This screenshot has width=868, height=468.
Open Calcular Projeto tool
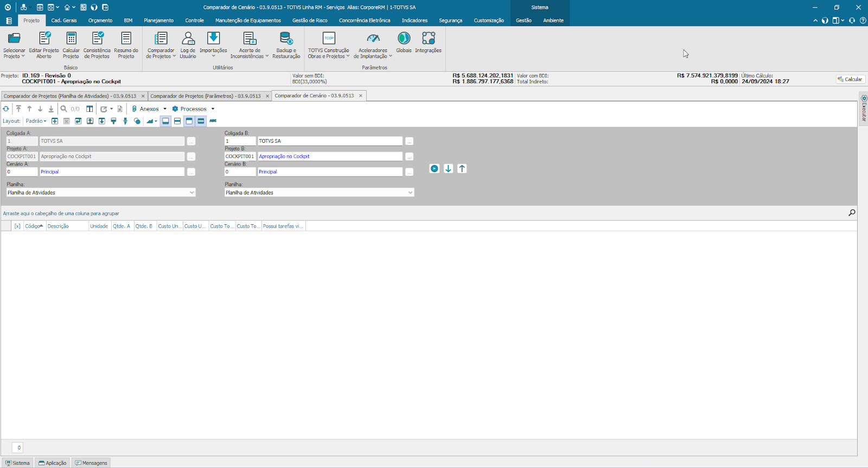pos(71,45)
